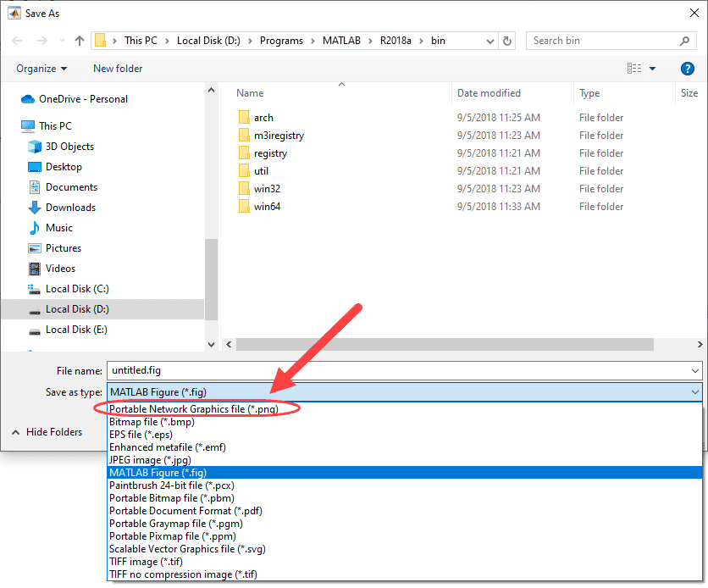Select the registry folder
Image resolution: width=708 pixels, height=588 pixels.
263,153
